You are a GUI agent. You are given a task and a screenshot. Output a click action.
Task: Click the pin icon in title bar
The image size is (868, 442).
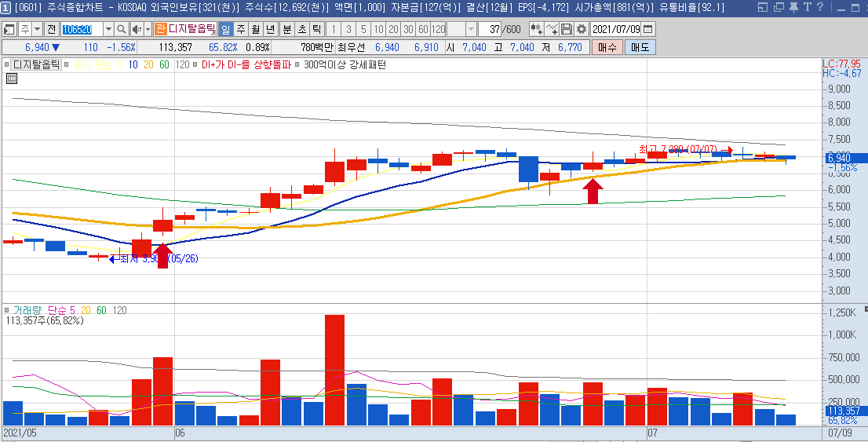pyautogui.click(x=793, y=7)
